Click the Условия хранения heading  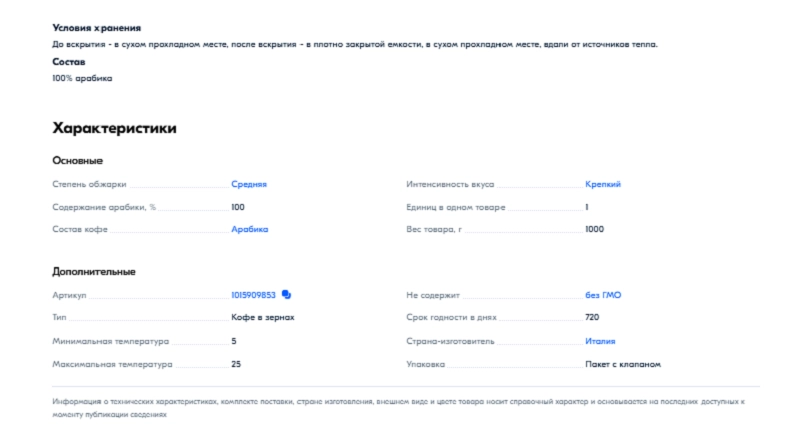[x=96, y=28]
